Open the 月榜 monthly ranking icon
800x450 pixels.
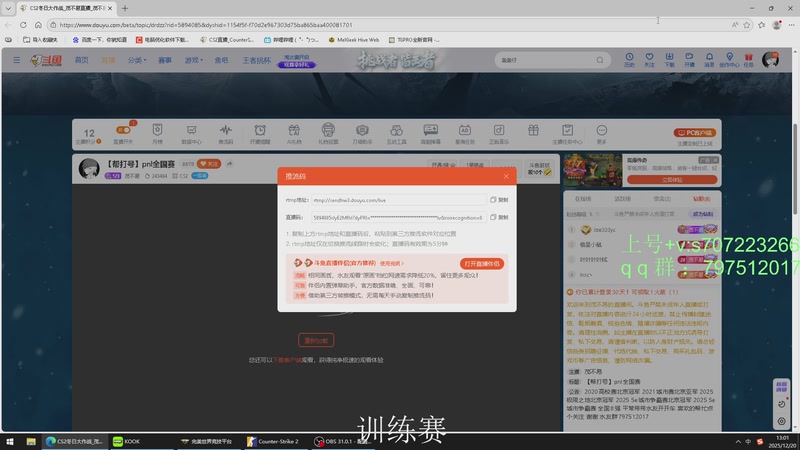(x=157, y=134)
